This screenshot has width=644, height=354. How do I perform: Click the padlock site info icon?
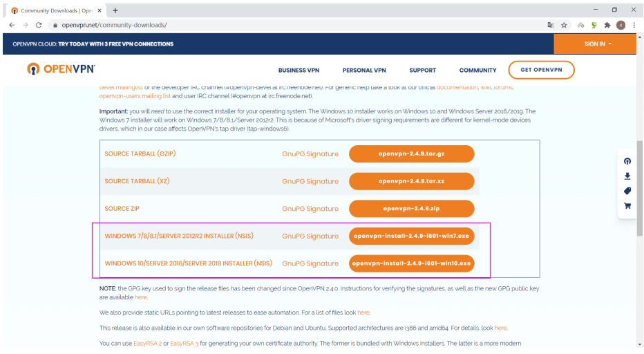[55, 25]
